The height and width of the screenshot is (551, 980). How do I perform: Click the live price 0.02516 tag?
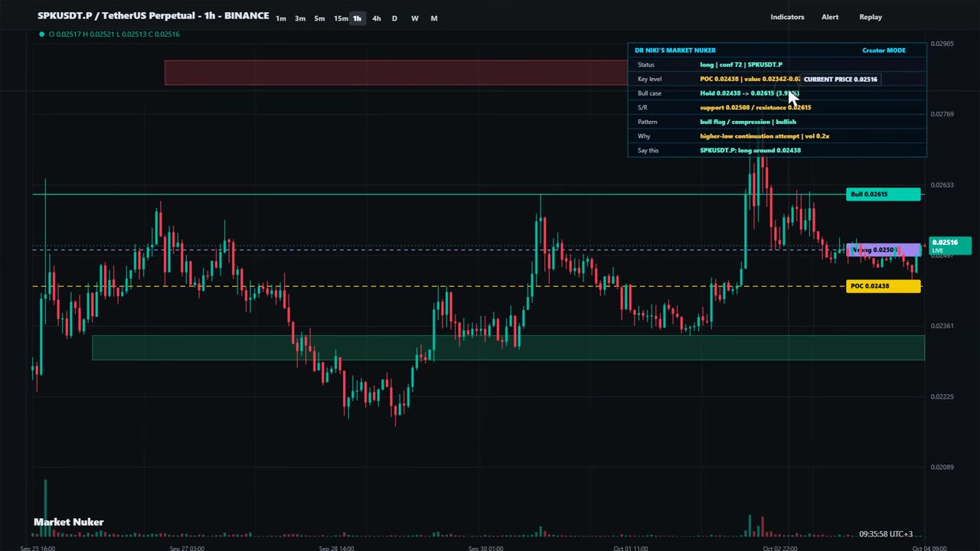(x=949, y=246)
